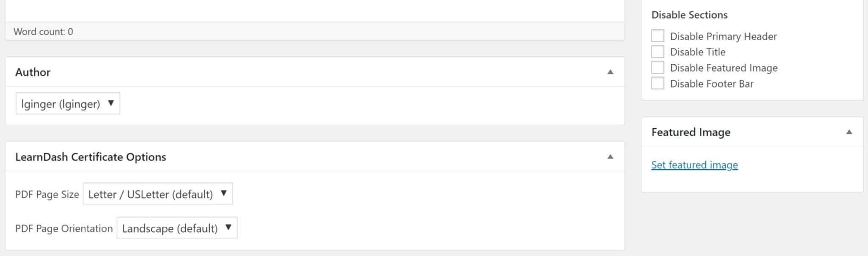Click the PDF Page Orientation label

pos(64,228)
